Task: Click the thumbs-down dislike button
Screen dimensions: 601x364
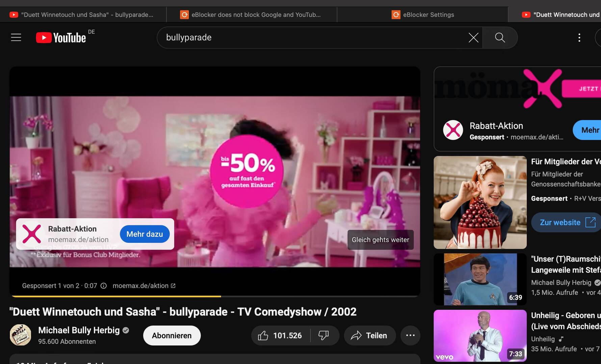Action: pos(323,335)
